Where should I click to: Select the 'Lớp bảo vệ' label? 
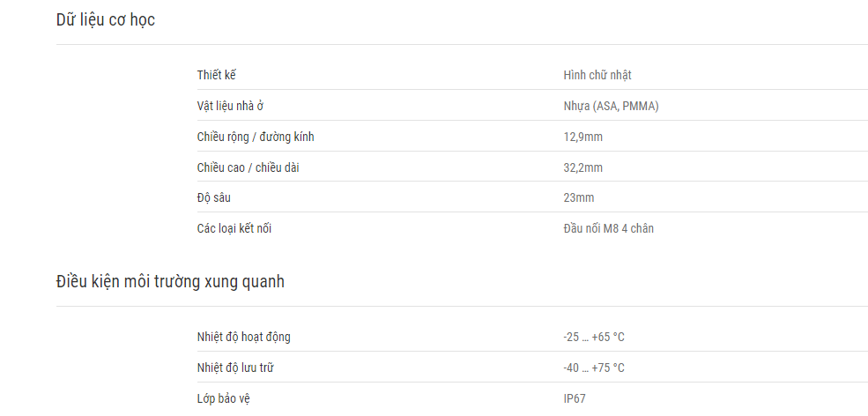tap(227, 399)
